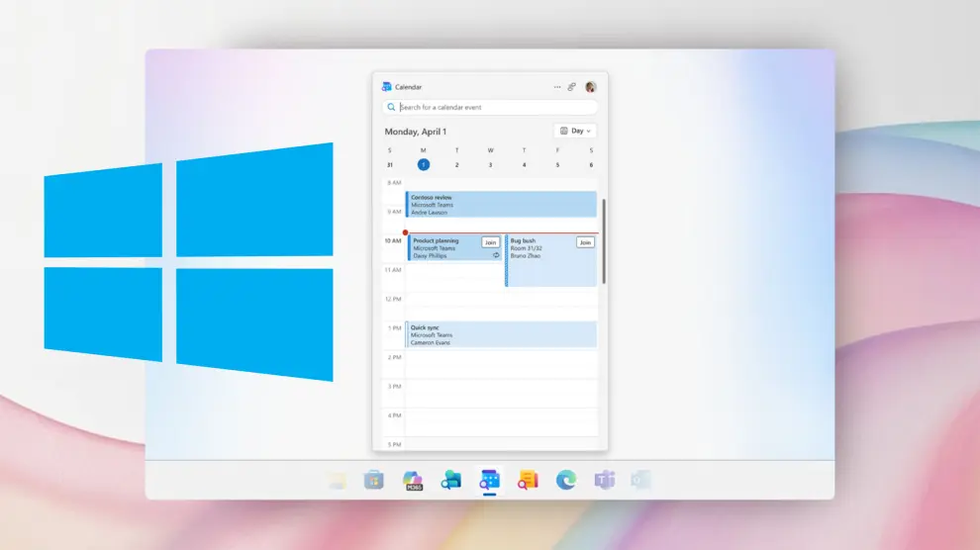
Task: Click the Microsoft Store taskbar icon
Action: click(373, 480)
